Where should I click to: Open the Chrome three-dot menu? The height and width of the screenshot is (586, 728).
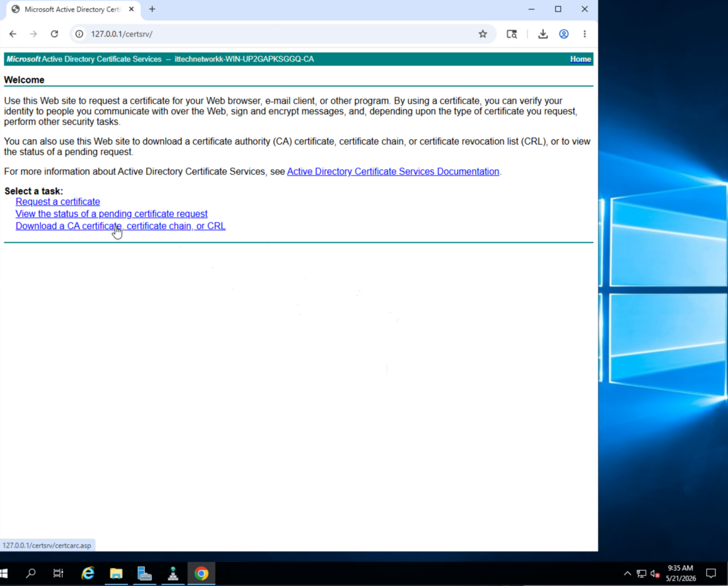click(584, 34)
